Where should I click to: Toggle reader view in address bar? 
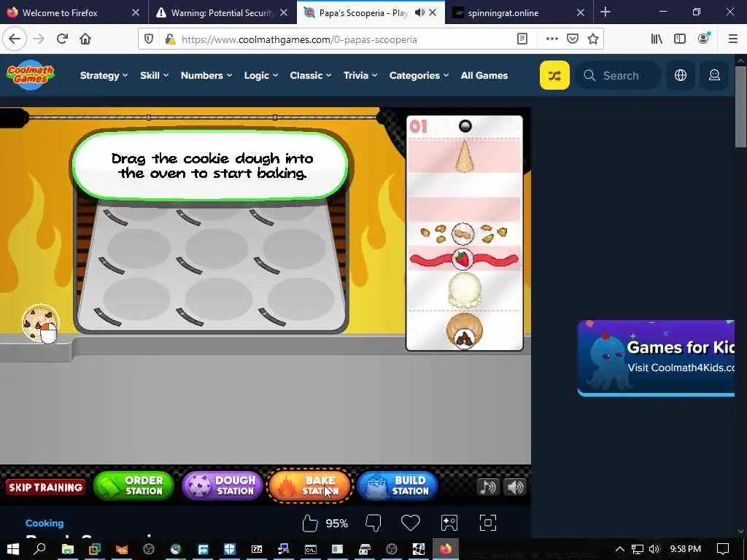click(x=522, y=39)
